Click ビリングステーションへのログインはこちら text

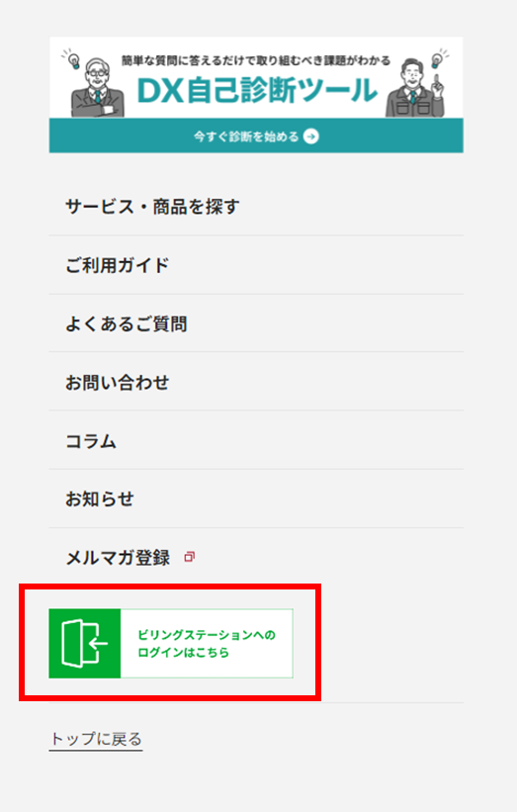point(206,644)
